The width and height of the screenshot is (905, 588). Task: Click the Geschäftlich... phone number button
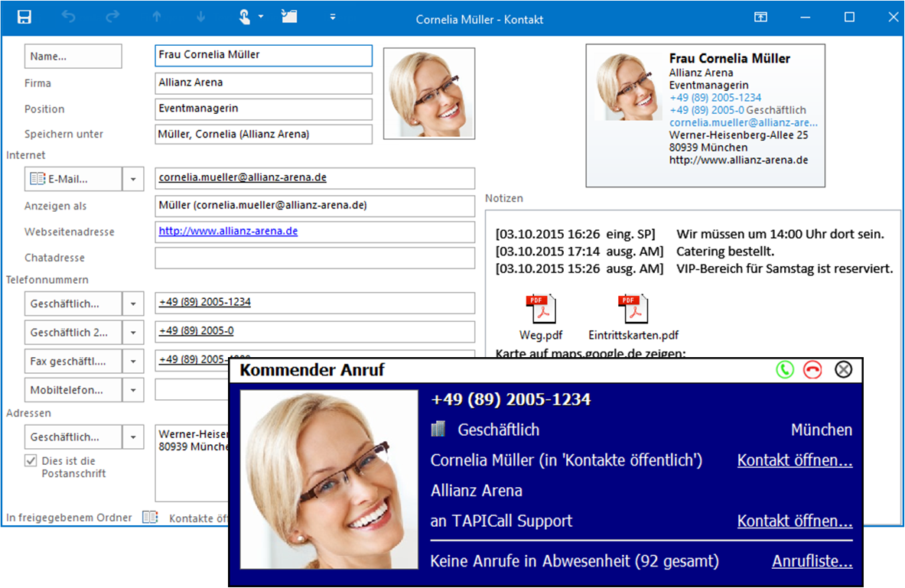coord(73,304)
